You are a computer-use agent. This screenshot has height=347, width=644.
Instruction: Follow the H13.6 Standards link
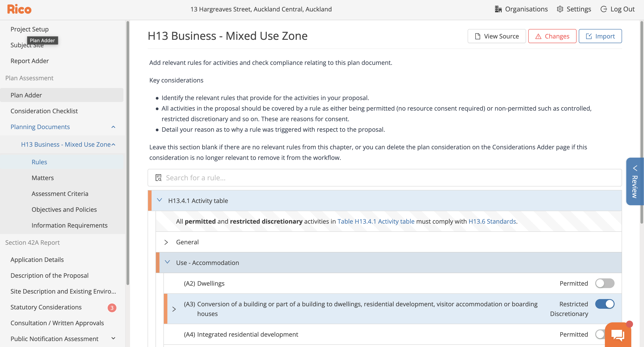[x=492, y=221]
